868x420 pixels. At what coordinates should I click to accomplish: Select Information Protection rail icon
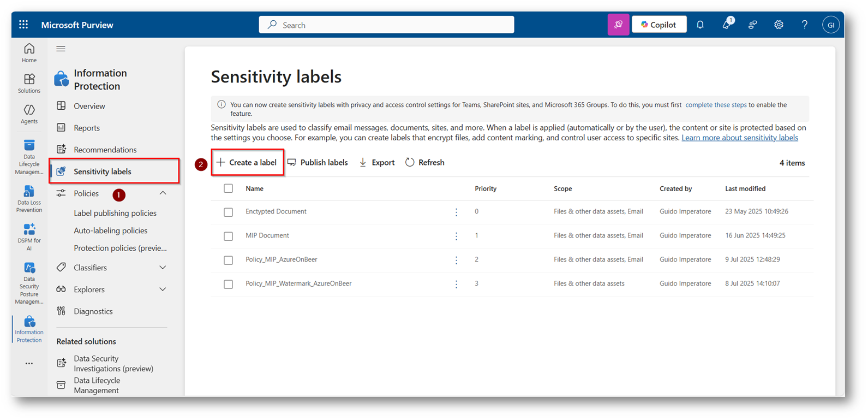(x=29, y=328)
